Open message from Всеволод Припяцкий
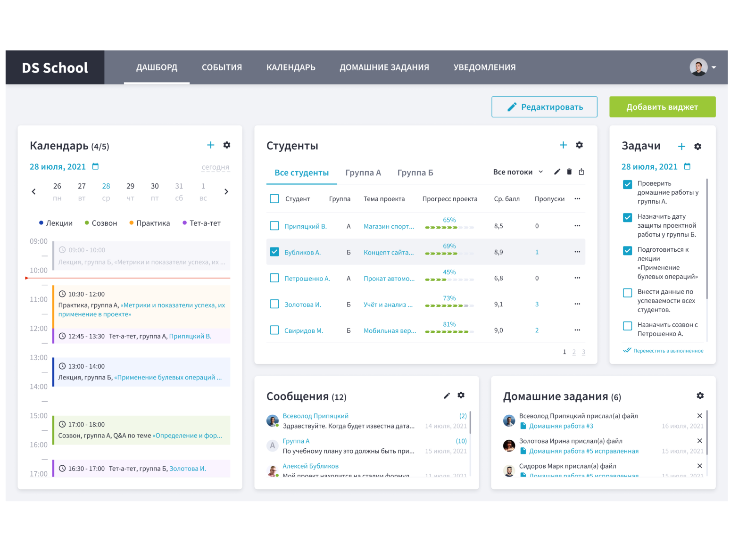The height and width of the screenshot is (560, 747). tap(367, 421)
